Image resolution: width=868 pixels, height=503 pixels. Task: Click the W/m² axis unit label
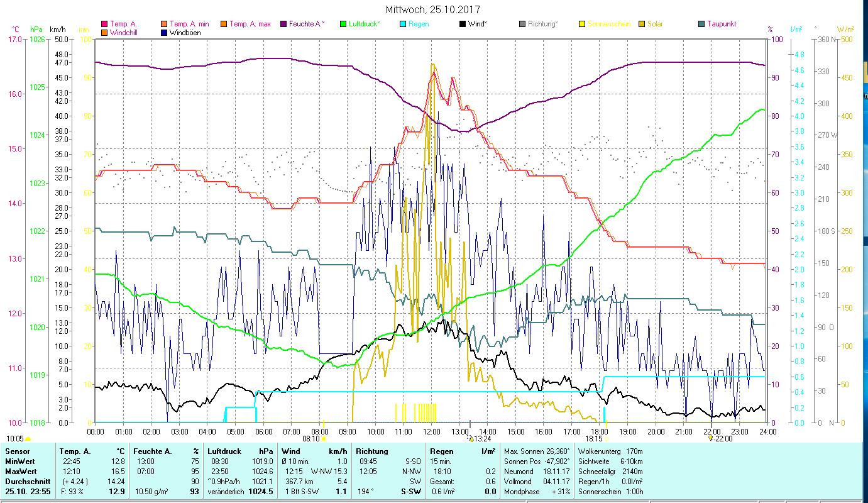845,30
